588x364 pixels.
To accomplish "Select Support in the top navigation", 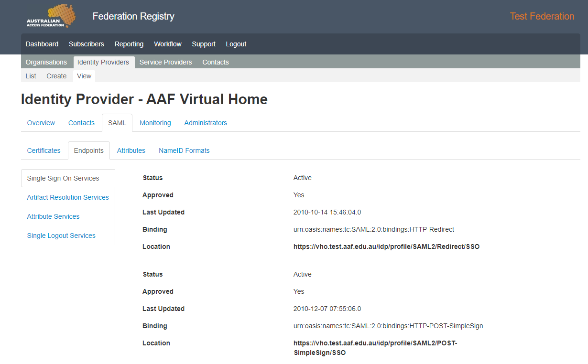I will click(x=204, y=44).
